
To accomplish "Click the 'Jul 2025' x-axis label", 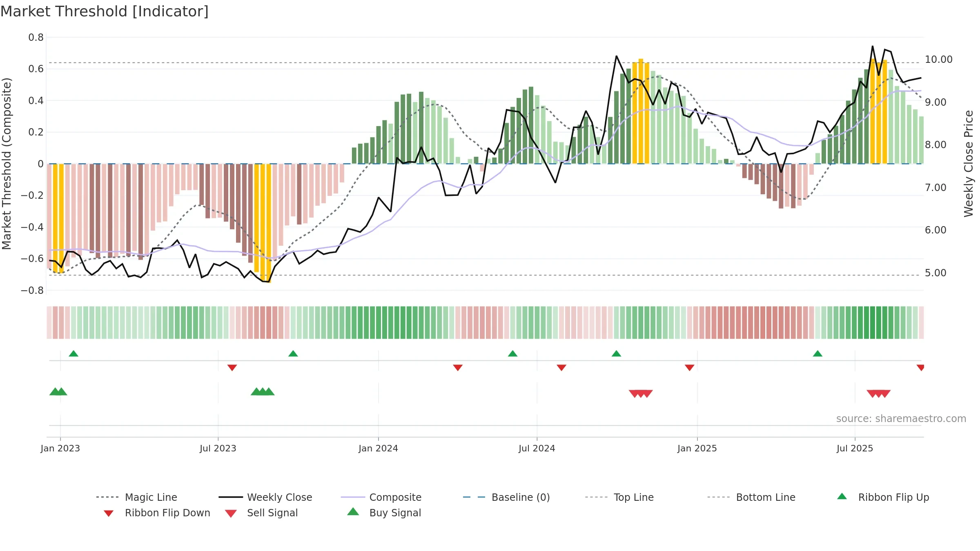I will (x=855, y=448).
